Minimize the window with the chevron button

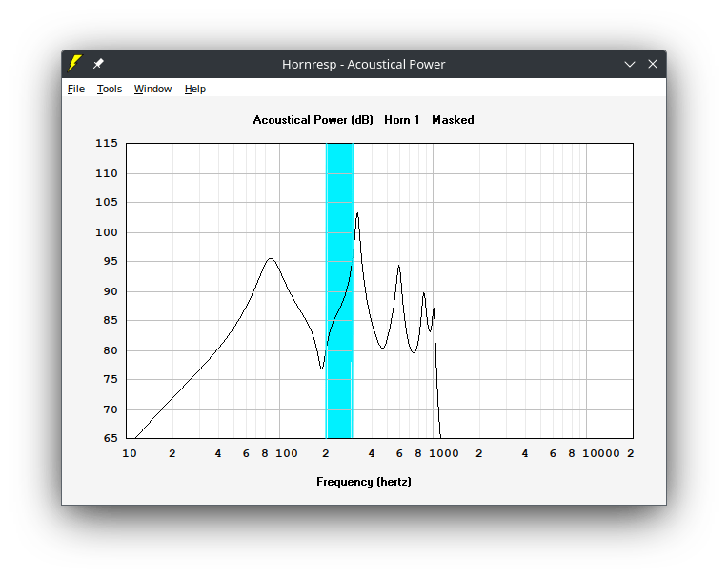coord(630,64)
